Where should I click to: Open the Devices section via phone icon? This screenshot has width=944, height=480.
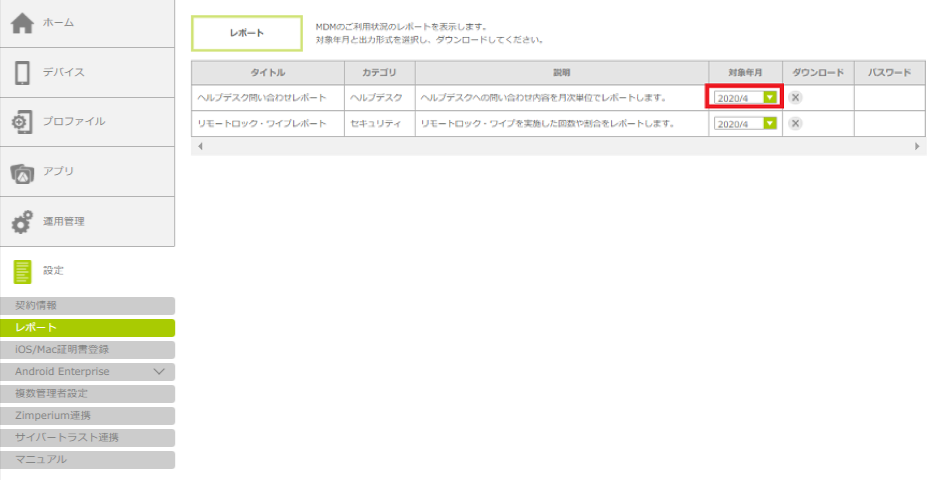click(22, 72)
